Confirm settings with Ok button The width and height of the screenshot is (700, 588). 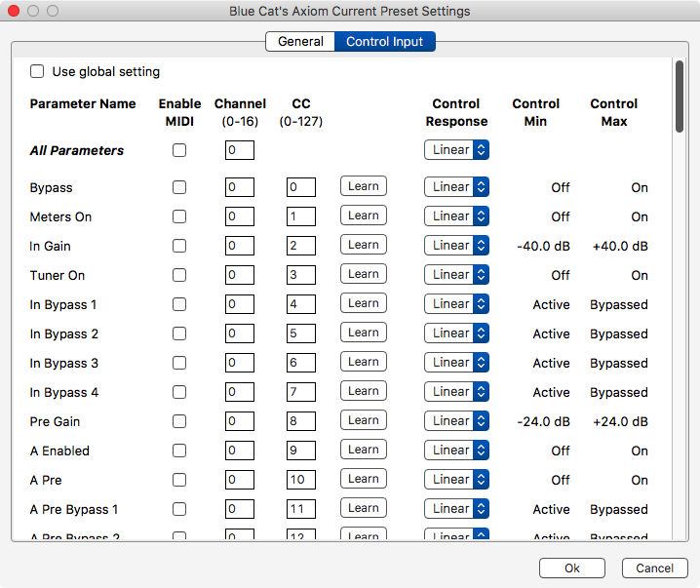tap(572, 568)
